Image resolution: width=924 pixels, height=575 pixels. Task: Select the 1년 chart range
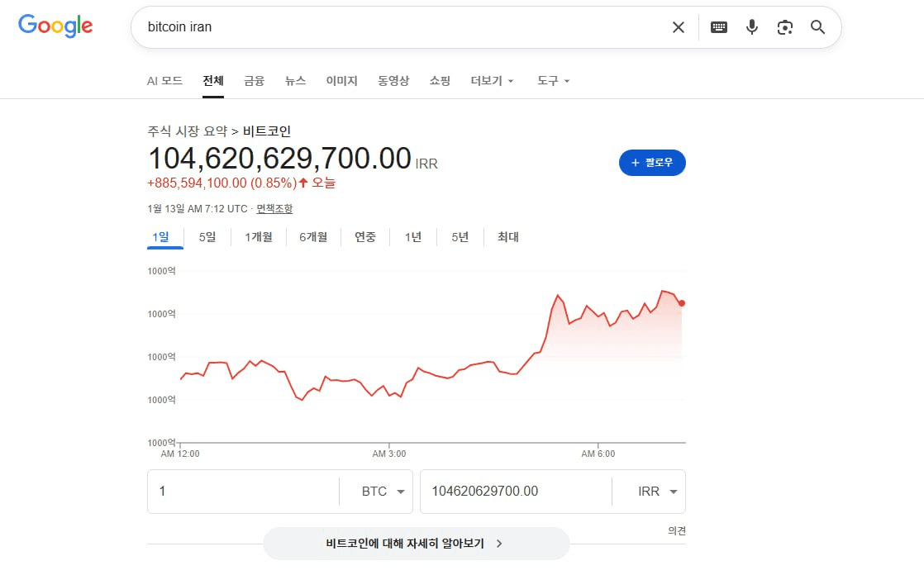(x=413, y=237)
